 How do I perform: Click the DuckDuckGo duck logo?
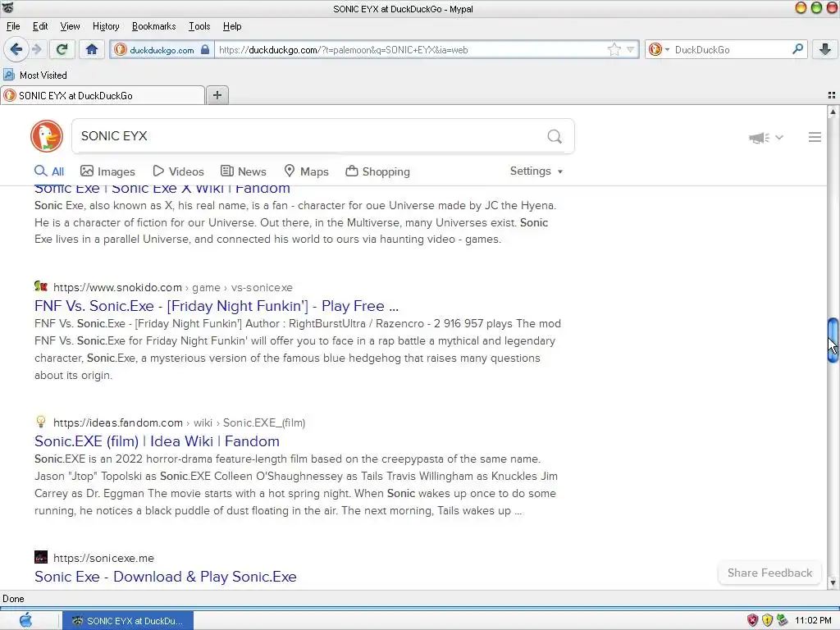(x=47, y=136)
